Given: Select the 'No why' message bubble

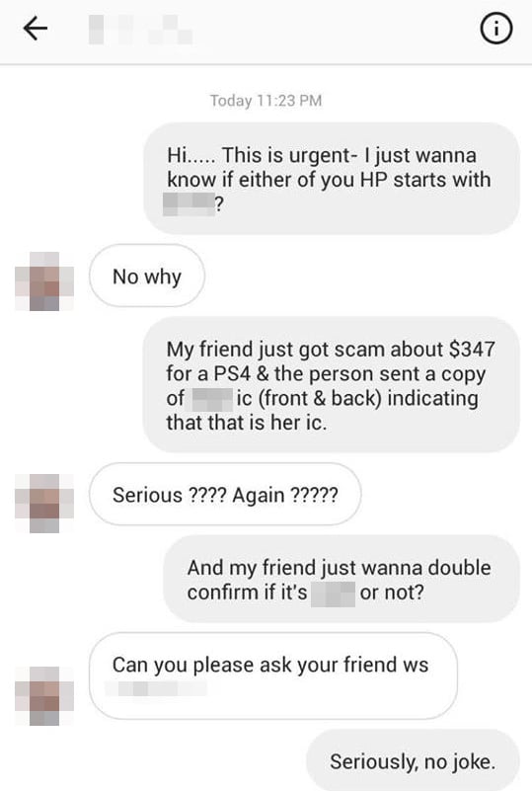Looking at the screenshot, I should pyautogui.click(x=147, y=276).
